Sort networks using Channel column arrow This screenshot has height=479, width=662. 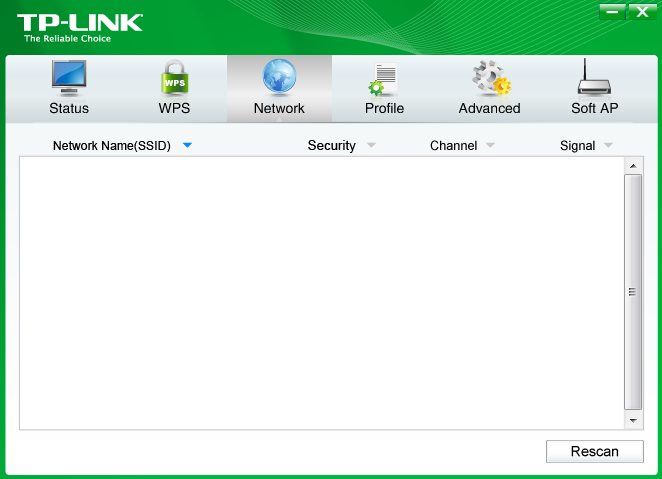tap(490, 145)
